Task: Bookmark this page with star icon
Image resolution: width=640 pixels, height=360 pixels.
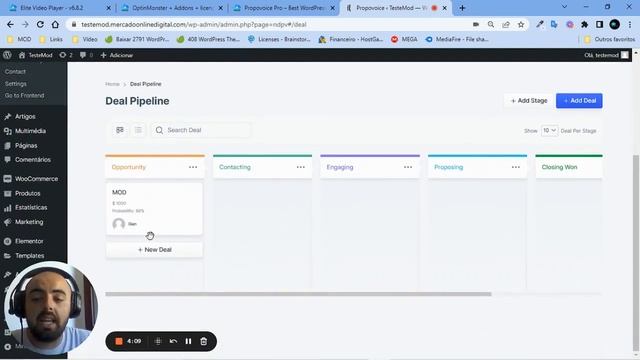Action: pos(521,24)
